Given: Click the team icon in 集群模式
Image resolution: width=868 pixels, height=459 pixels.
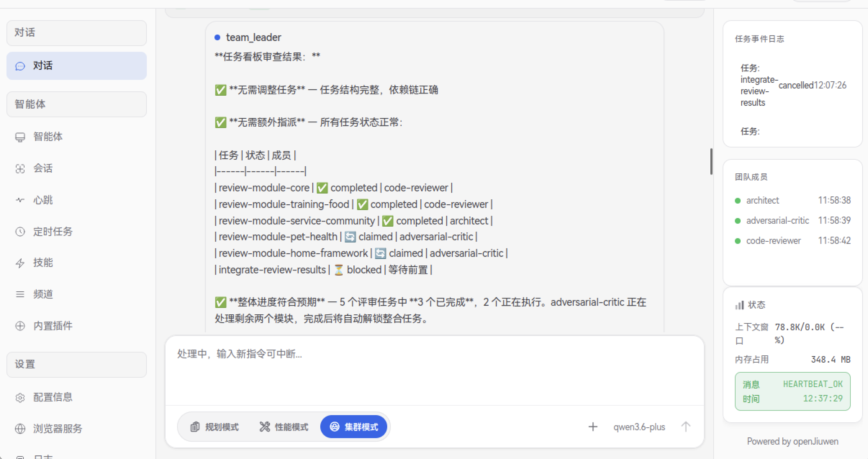Looking at the screenshot, I should (335, 427).
